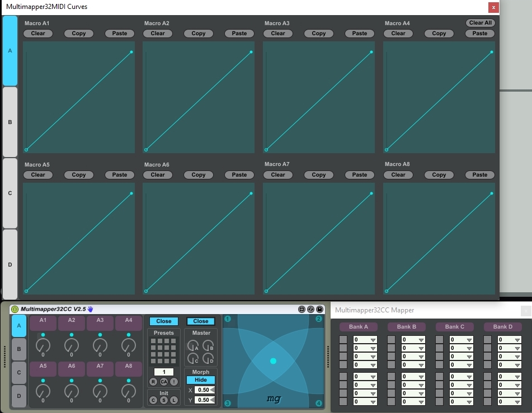
Task: Click the Morph X value field
Action: [203, 390]
